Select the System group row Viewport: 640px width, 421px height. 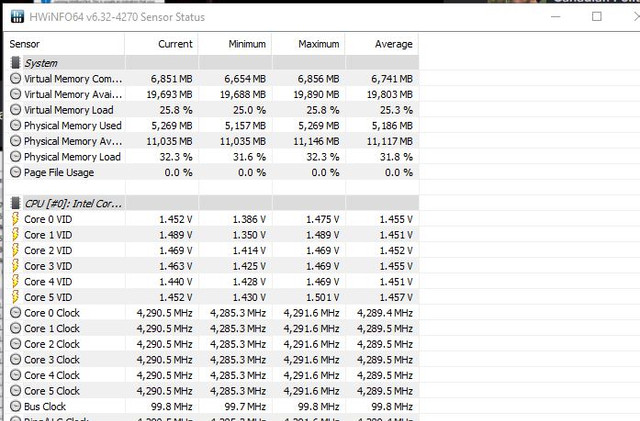pos(214,63)
